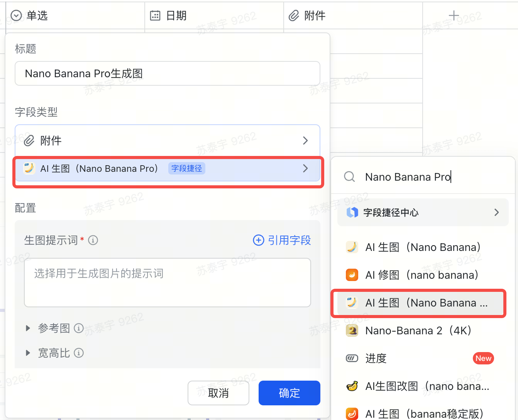The height and width of the screenshot is (420, 518).
Task: Open the 附件 field type dropdown
Action: (x=167, y=141)
